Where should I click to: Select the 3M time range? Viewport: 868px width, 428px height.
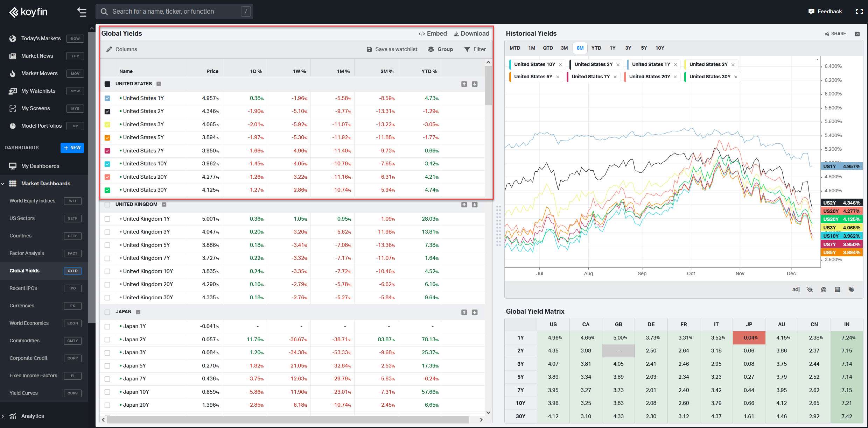pos(564,48)
